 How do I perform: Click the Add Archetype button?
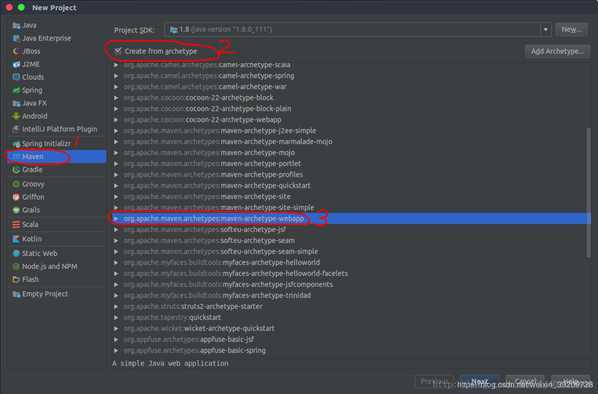[557, 51]
